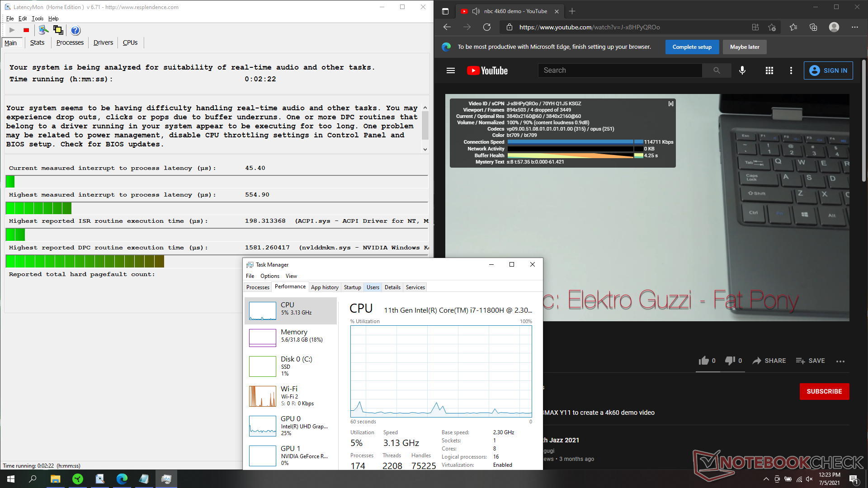Image resolution: width=868 pixels, height=488 pixels.
Task: Click Edge refresh page icon
Action: [487, 27]
